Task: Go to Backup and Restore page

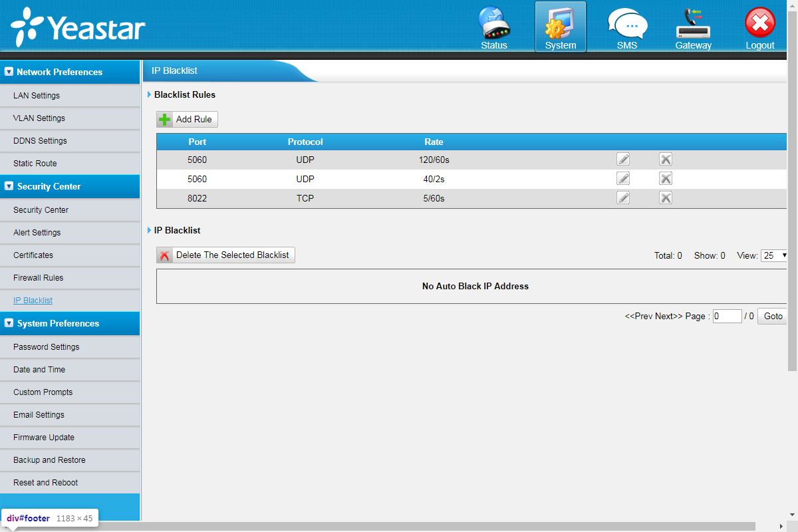Action: pos(49,460)
